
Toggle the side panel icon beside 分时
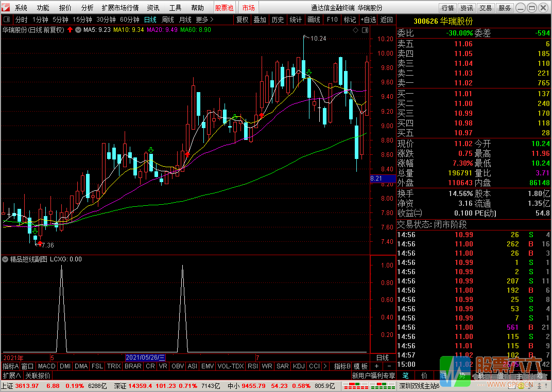7,20
